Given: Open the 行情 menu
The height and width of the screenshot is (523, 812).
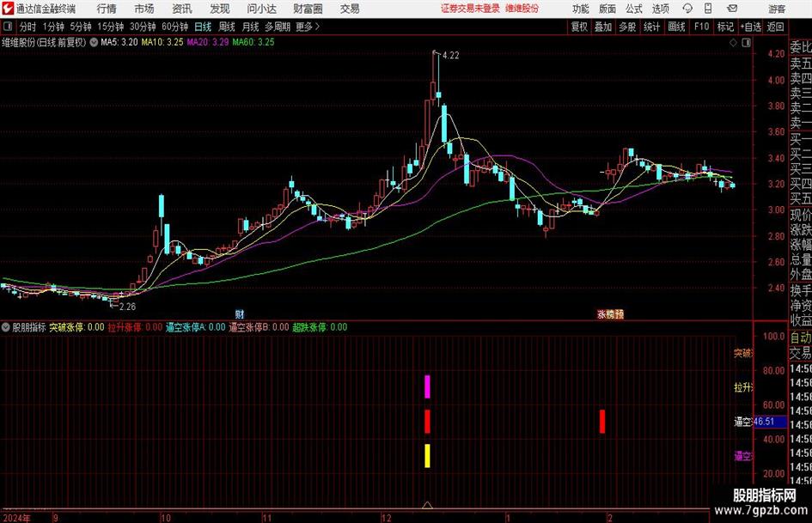Looking at the screenshot, I should coord(107,9).
